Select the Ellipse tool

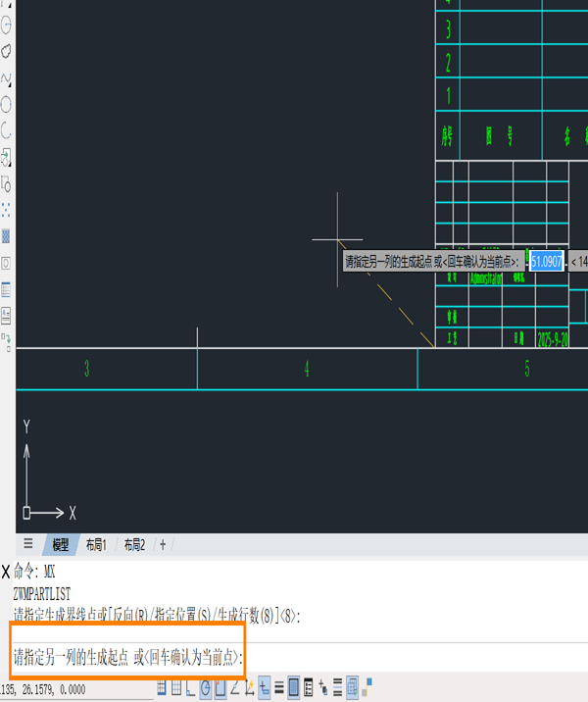click(x=6, y=105)
